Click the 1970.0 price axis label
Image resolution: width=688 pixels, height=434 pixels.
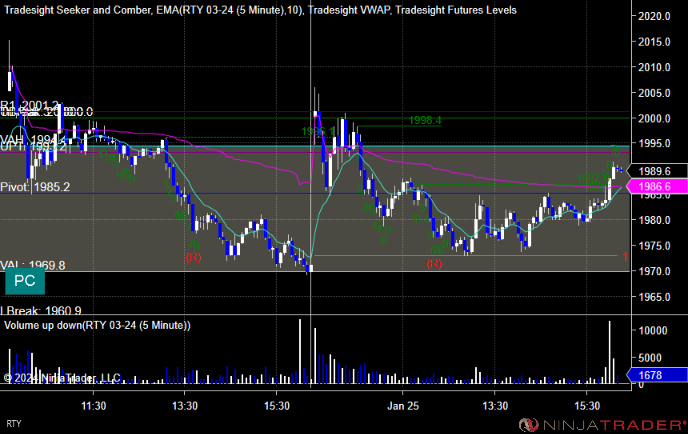tap(654, 271)
